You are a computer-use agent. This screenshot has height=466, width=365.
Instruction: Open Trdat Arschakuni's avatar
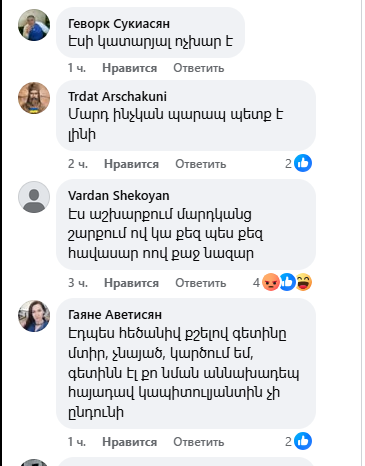point(34,98)
